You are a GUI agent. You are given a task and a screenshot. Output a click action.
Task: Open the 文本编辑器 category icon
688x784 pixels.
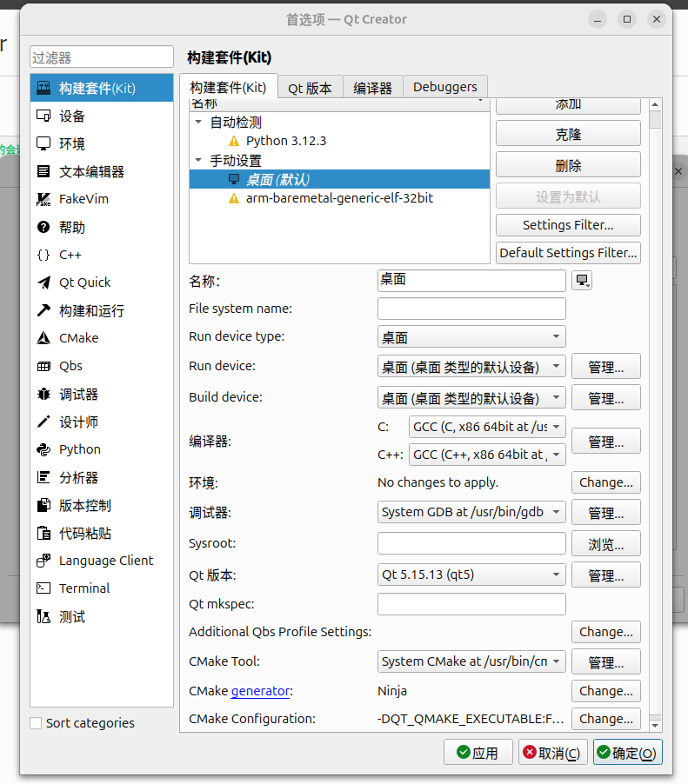[43, 171]
